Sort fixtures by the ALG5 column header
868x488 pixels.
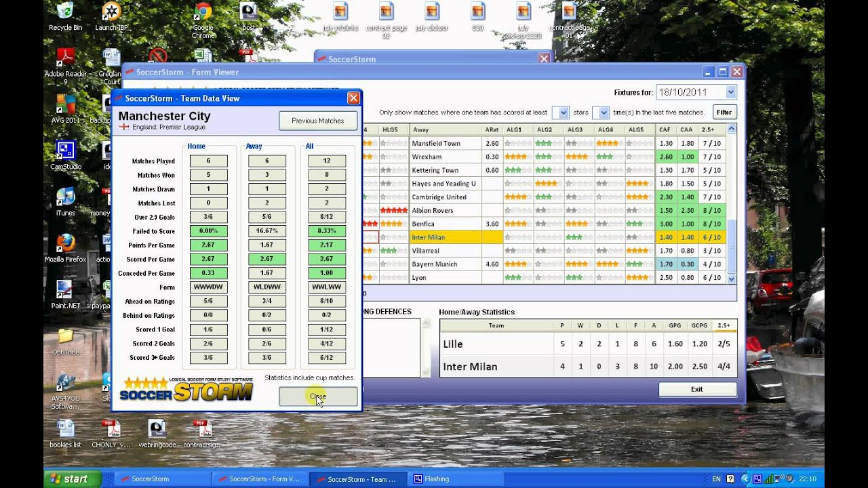coord(640,129)
